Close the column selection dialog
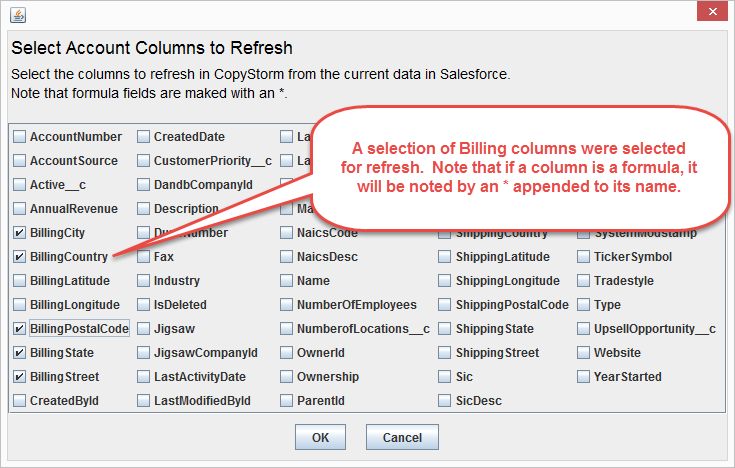 [x=712, y=12]
